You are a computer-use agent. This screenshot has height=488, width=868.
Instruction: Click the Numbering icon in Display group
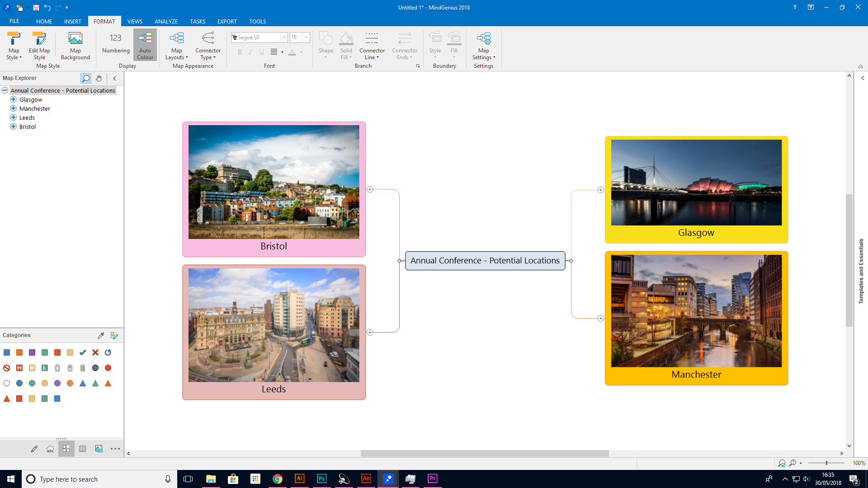[x=116, y=43]
